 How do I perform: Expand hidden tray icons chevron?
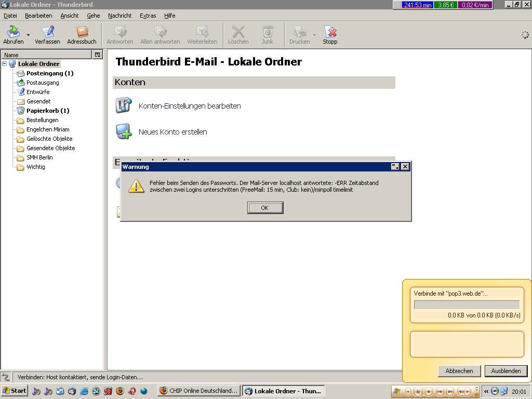486,392
